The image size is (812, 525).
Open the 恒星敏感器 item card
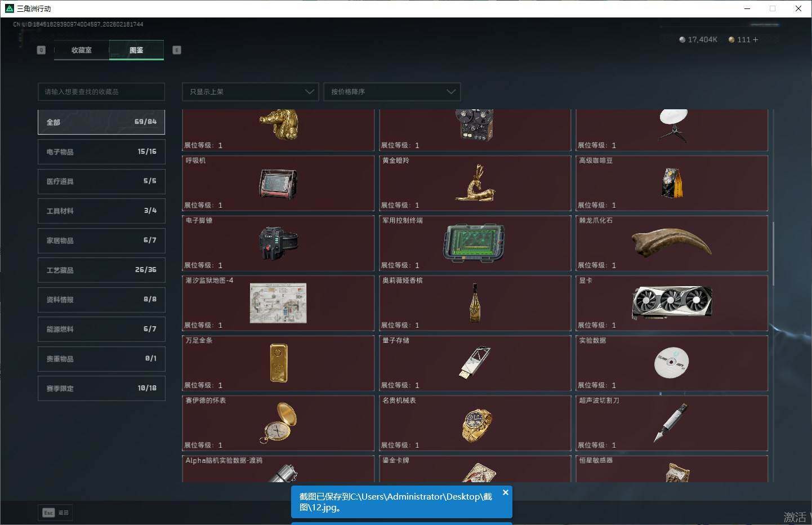(672, 469)
